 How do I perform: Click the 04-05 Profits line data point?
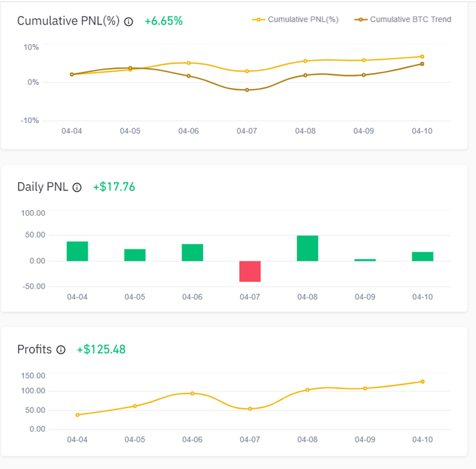135,406
